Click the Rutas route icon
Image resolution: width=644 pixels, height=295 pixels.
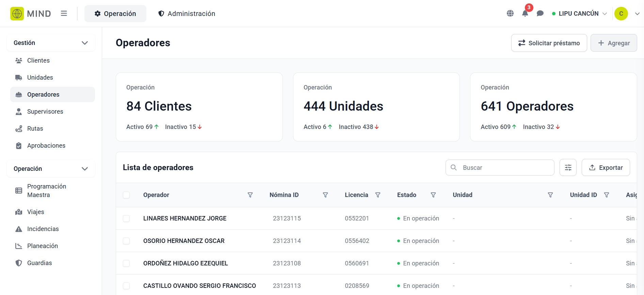19,129
